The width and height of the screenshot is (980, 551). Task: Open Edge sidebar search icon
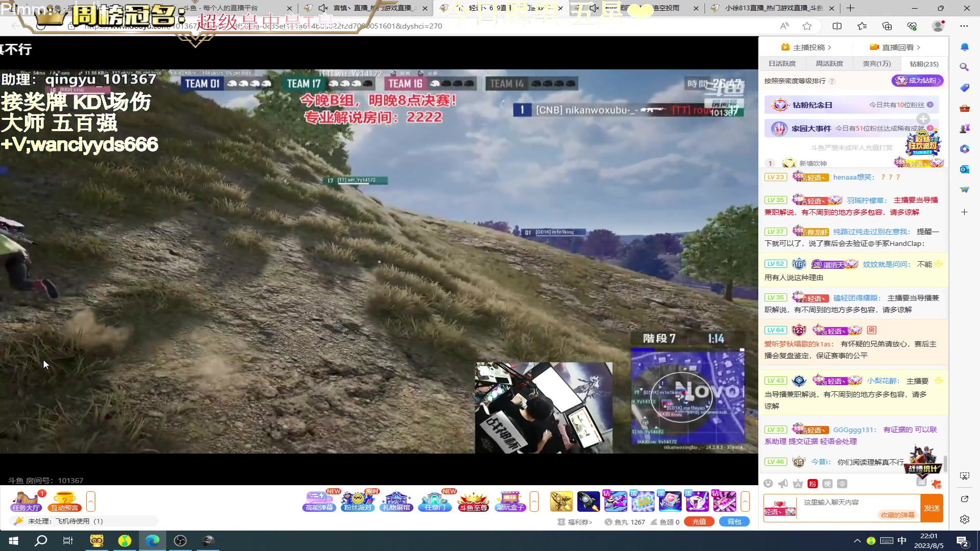tap(964, 67)
